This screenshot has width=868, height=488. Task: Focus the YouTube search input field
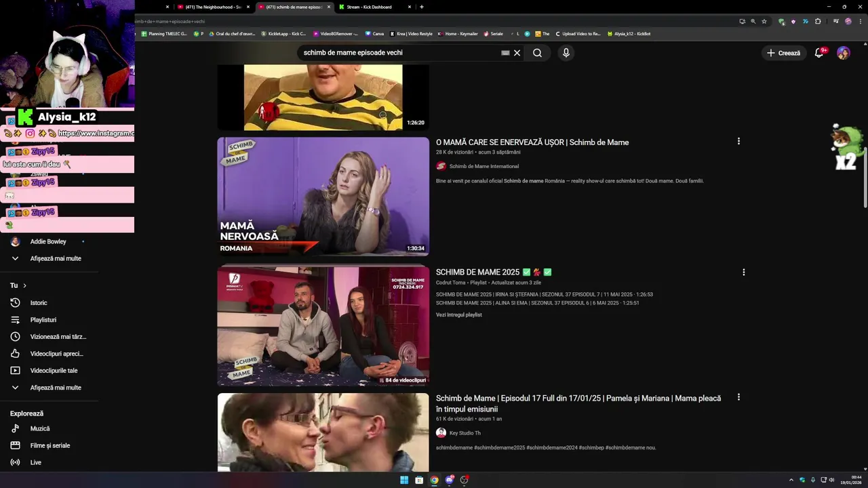click(400, 53)
